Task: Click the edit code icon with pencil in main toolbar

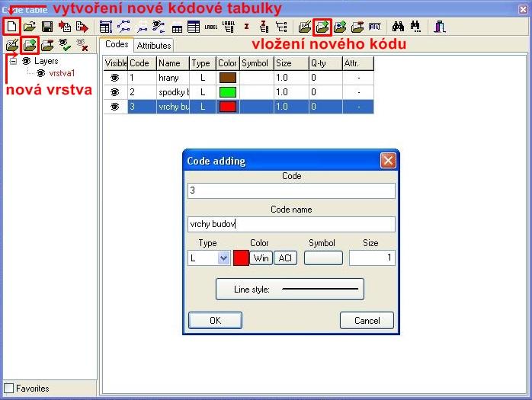Action: pyautogui.click(x=305, y=27)
